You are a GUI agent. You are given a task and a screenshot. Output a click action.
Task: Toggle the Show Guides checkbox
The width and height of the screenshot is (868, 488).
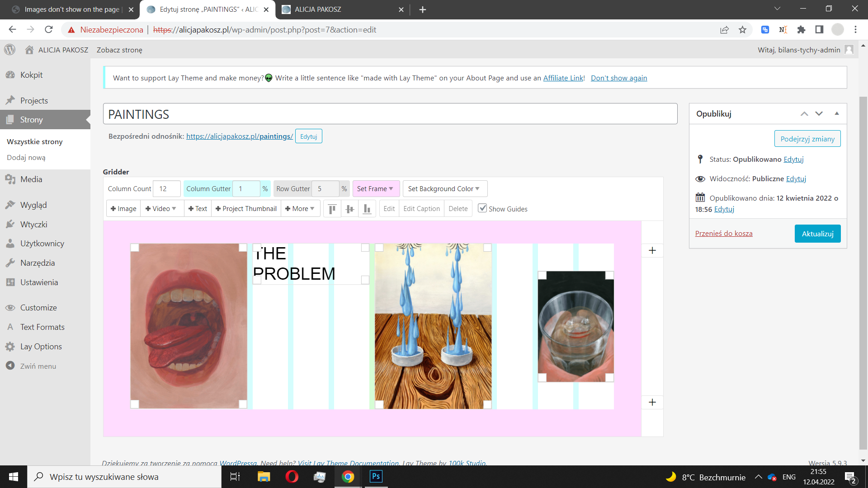pyautogui.click(x=482, y=208)
